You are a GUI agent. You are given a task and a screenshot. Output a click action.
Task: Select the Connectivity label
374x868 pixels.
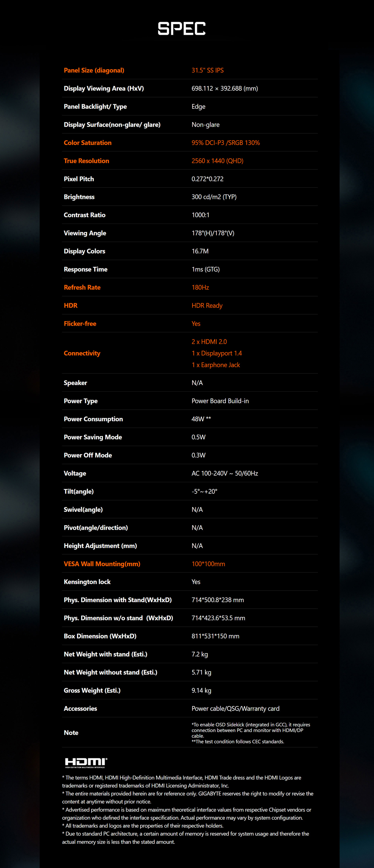click(x=82, y=353)
